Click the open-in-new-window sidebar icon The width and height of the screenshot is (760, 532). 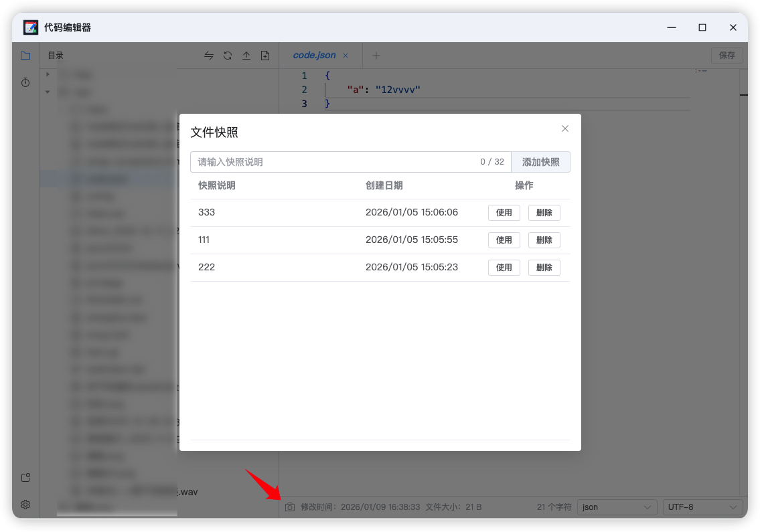coord(25,478)
